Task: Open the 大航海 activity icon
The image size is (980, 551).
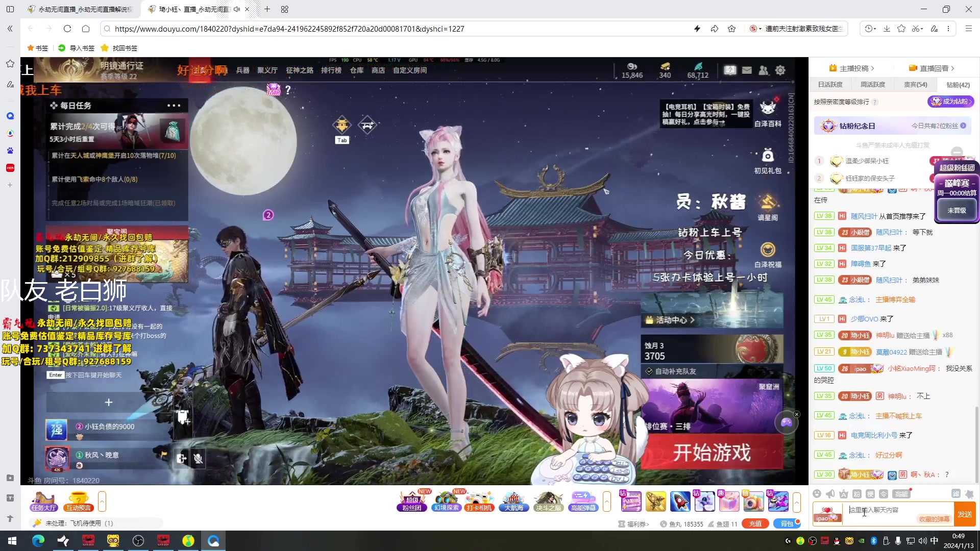Action: (513, 501)
